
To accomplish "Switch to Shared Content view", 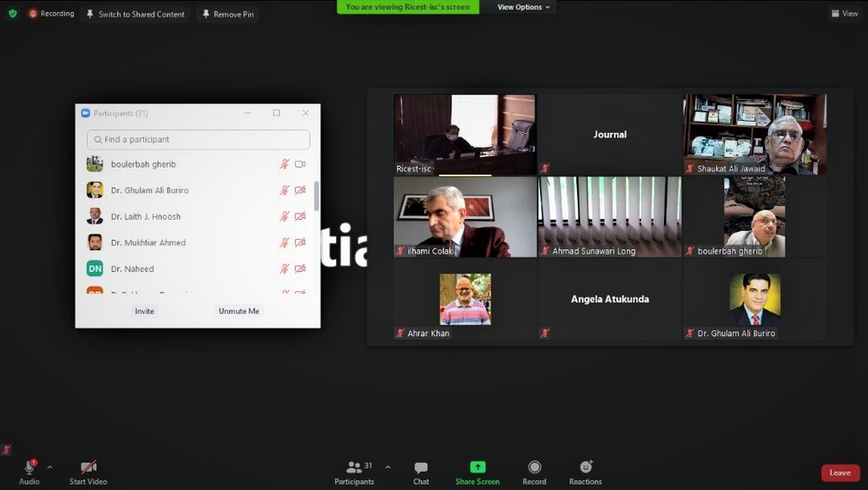I will pyautogui.click(x=135, y=15).
